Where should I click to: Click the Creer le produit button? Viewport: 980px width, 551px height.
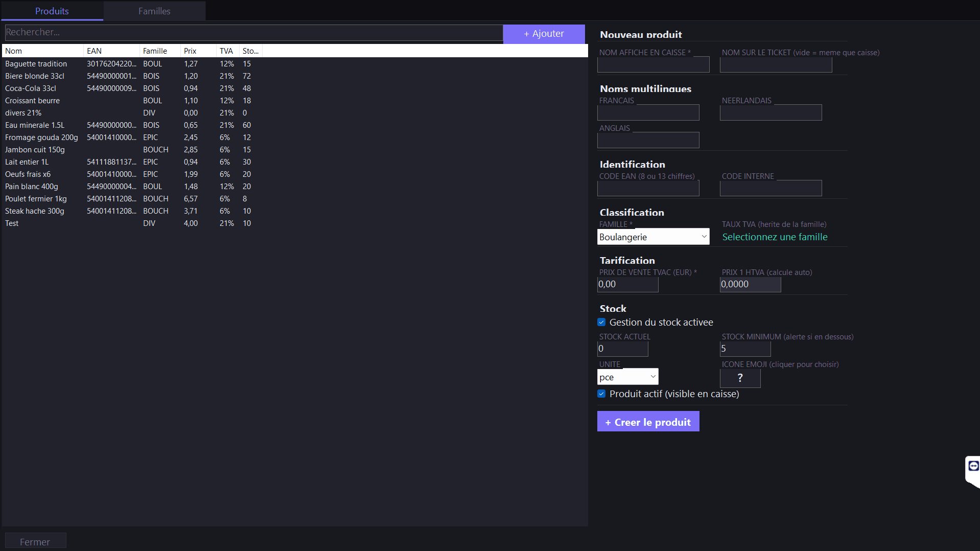pyautogui.click(x=647, y=422)
